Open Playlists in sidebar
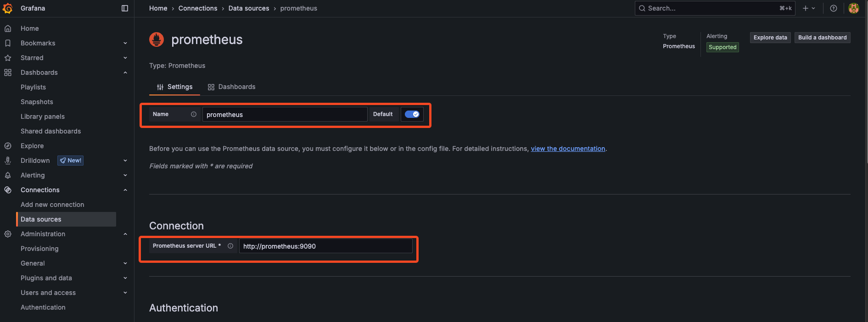The image size is (868, 322). coord(33,87)
